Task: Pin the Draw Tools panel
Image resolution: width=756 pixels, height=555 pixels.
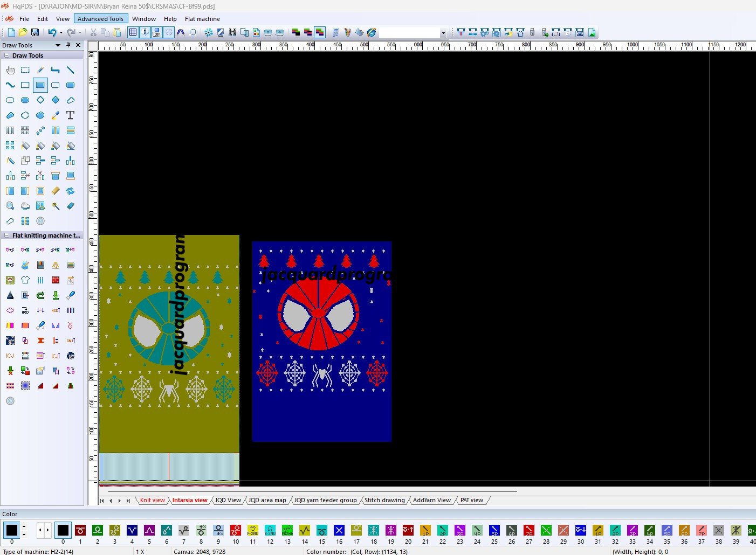Action: tap(68, 45)
